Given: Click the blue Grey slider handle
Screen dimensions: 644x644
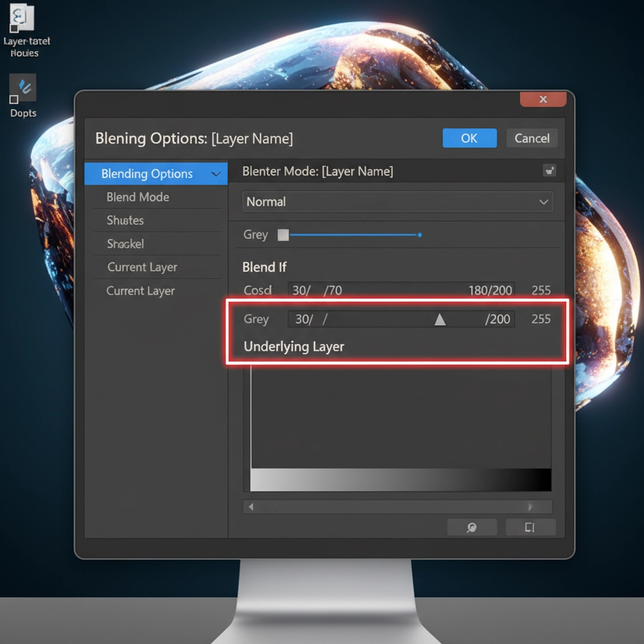Looking at the screenshot, I should (419, 235).
